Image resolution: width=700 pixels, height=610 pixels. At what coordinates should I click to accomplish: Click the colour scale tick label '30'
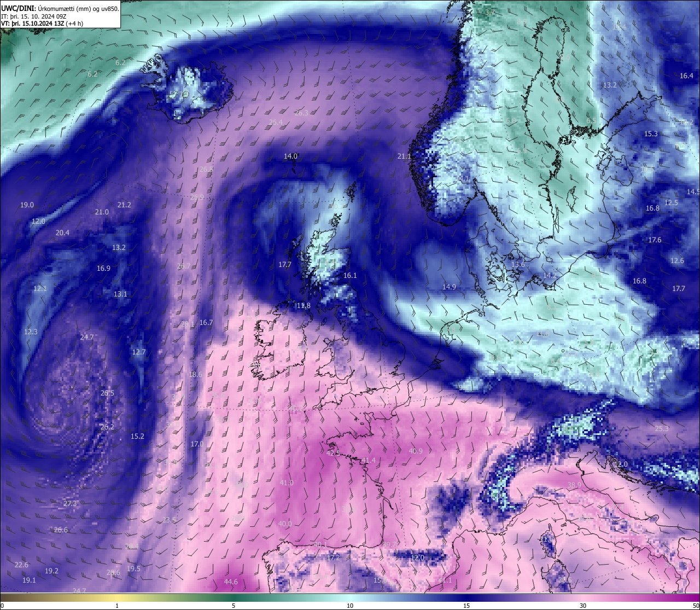pos(583,606)
